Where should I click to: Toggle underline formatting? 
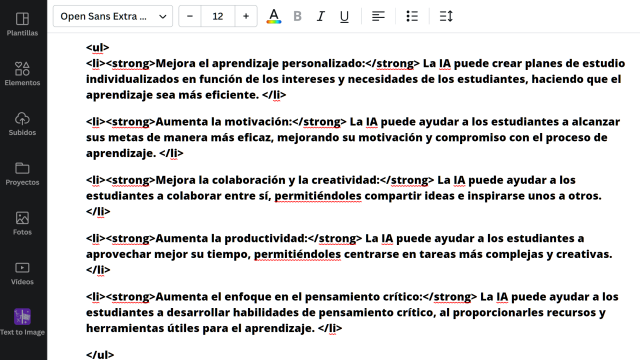(x=344, y=16)
